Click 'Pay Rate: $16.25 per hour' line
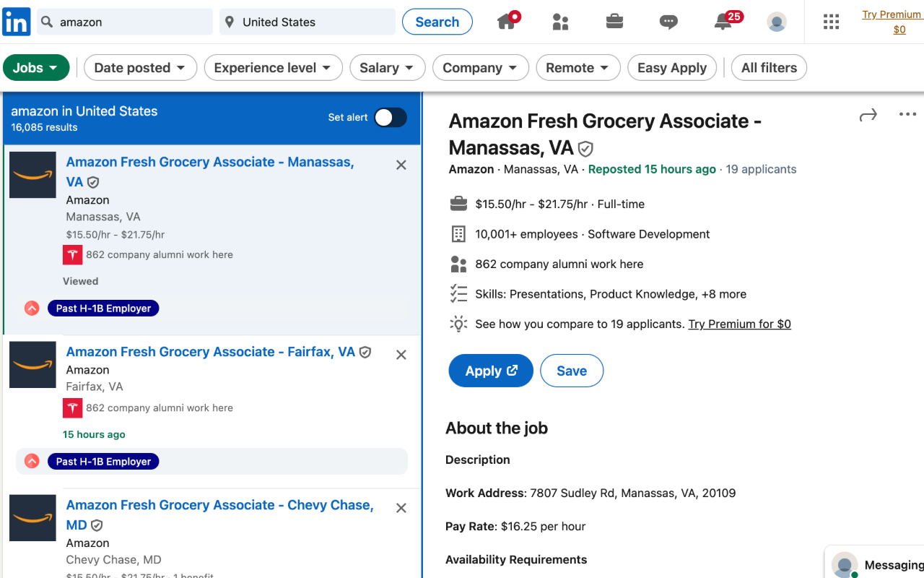Screen dimensions: 924x578 [515, 527]
